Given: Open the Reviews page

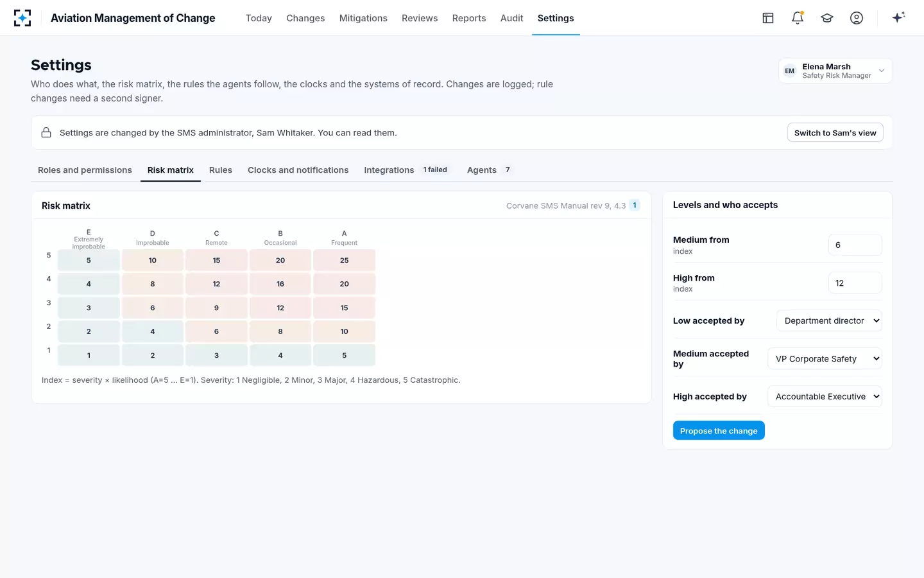Looking at the screenshot, I should 420,18.
